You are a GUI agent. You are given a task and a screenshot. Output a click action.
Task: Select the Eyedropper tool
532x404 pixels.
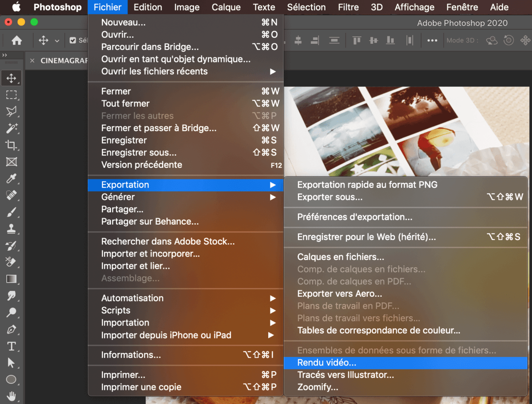[11, 179]
